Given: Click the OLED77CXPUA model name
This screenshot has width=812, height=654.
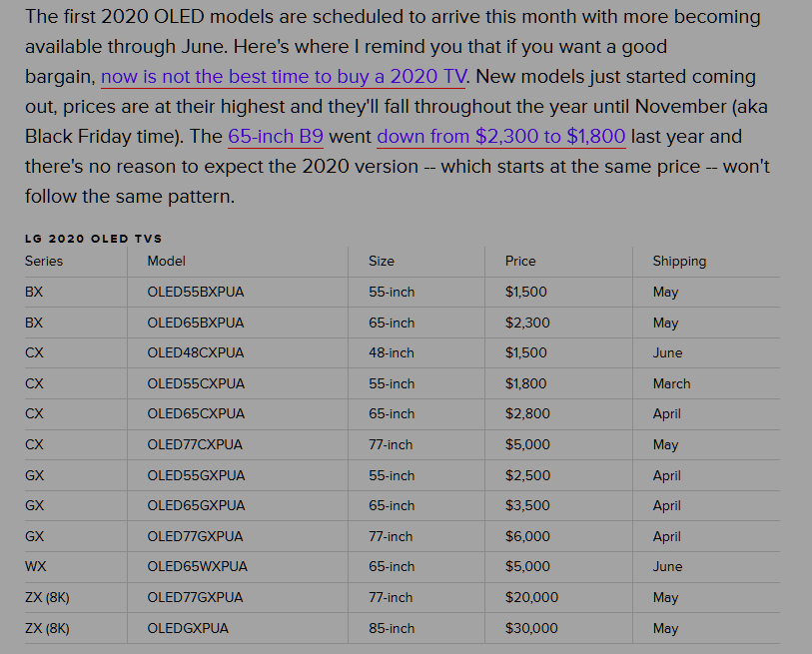Looking at the screenshot, I should coord(195,444).
